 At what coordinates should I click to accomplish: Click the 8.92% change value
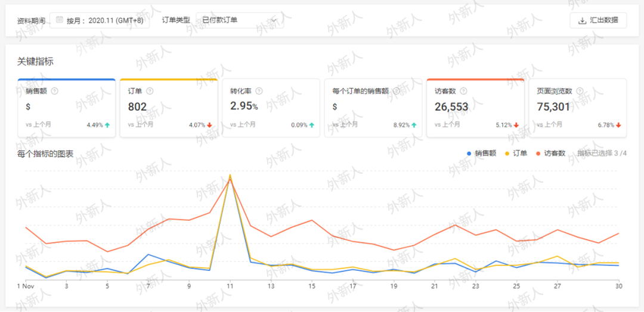(401, 125)
